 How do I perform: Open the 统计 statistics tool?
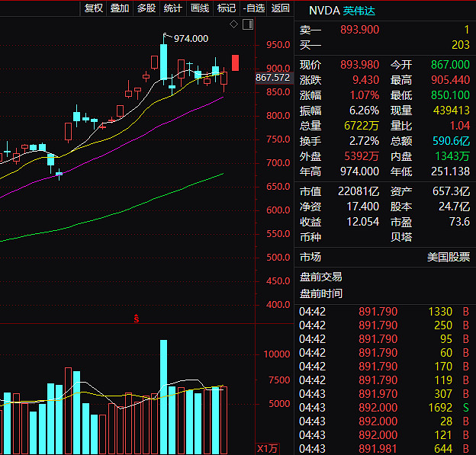[172, 8]
